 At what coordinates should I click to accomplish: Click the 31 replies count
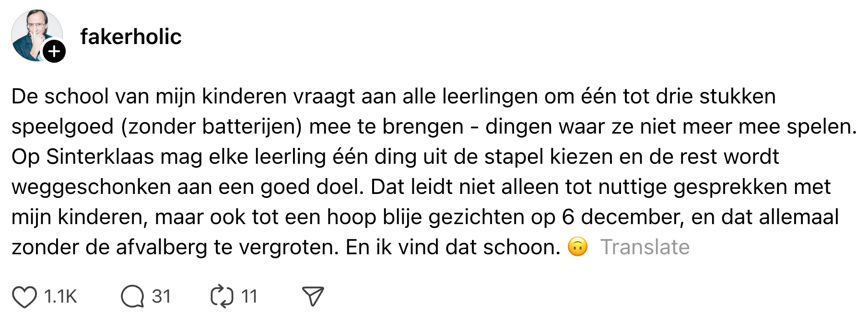pos(161,296)
